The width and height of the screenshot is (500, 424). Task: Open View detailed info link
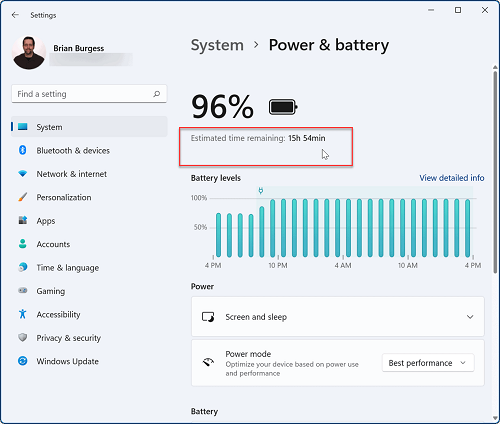pos(452,178)
